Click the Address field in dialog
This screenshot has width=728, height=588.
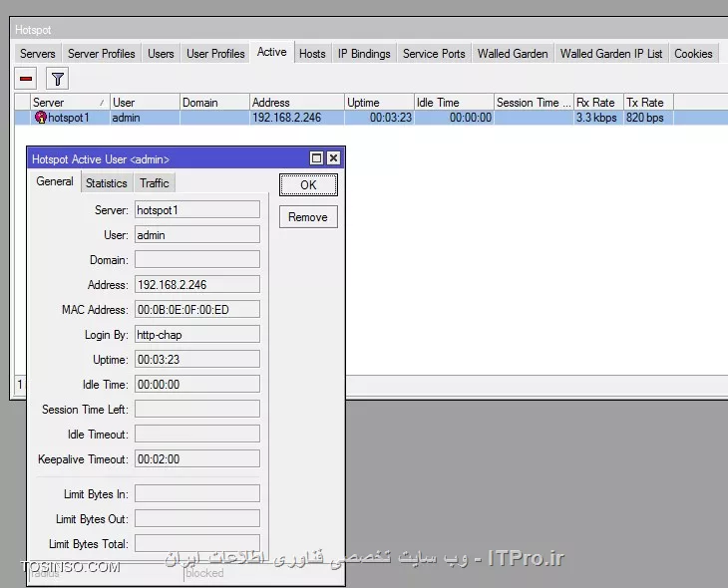(x=197, y=284)
